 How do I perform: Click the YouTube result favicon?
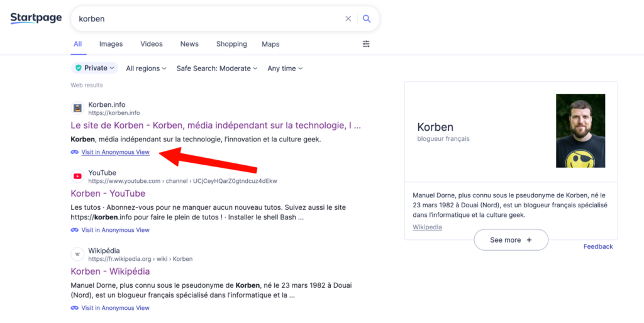[x=77, y=177]
